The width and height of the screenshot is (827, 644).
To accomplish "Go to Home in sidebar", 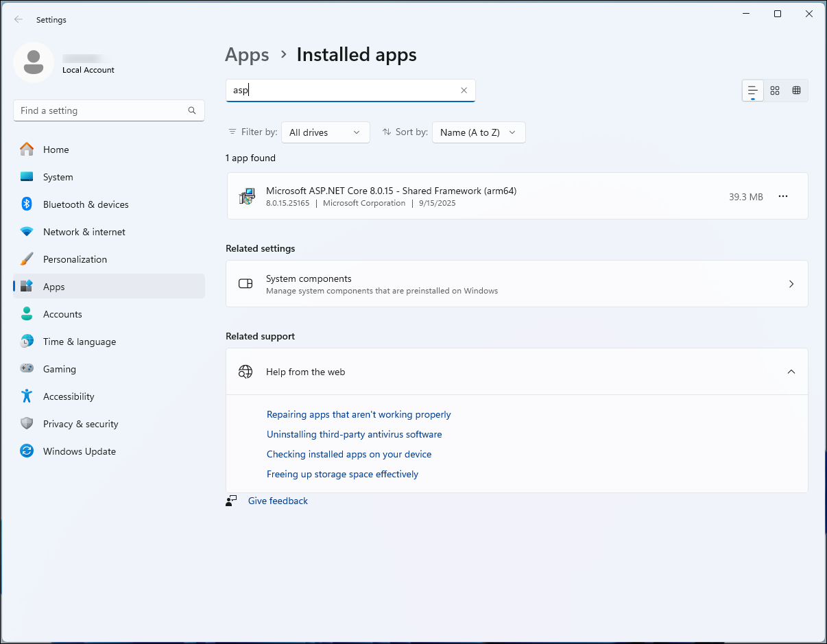I will tap(56, 150).
